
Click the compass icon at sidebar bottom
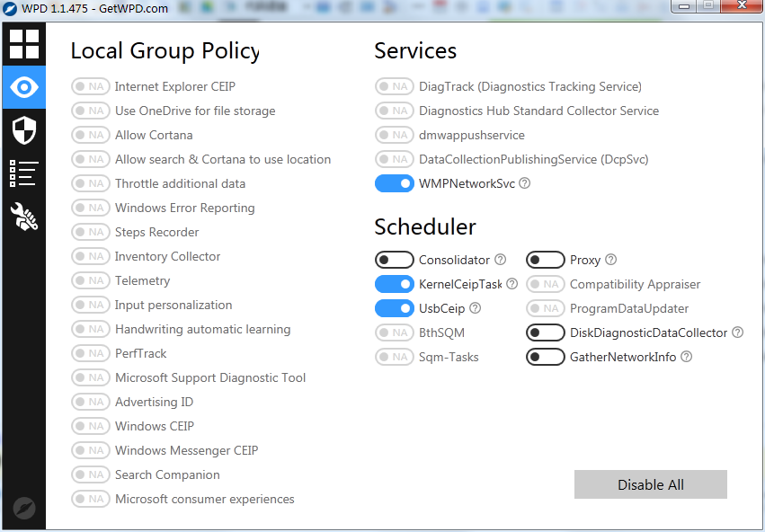click(24, 508)
